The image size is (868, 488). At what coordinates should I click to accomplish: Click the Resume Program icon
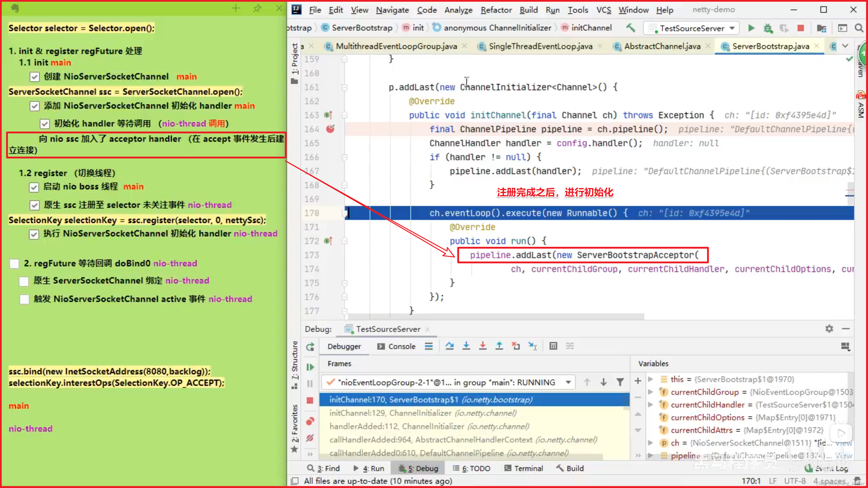[x=310, y=367]
